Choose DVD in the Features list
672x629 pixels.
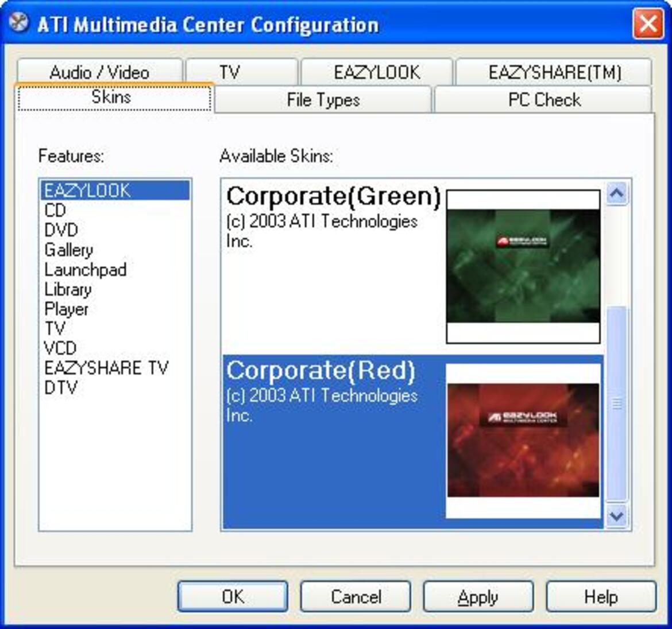click(x=115, y=230)
